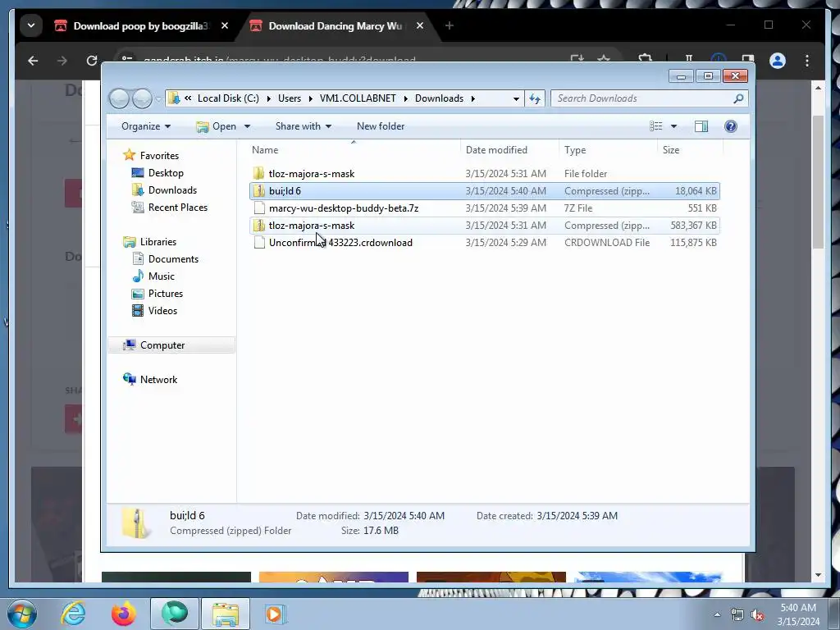Viewport: 840px width, 630px height.
Task: Select Unconfirmed 433223.crdownload file
Action: [x=484, y=242]
